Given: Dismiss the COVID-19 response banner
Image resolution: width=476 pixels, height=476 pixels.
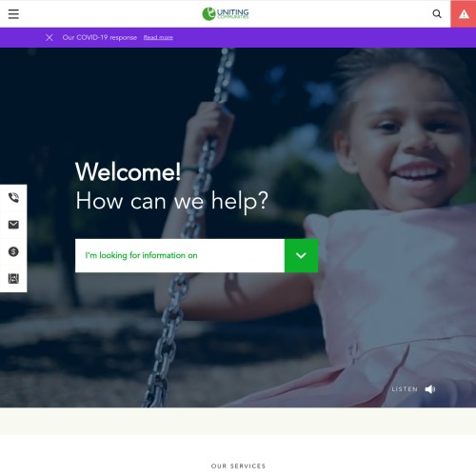Looking at the screenshot, I should click(50, 37).
